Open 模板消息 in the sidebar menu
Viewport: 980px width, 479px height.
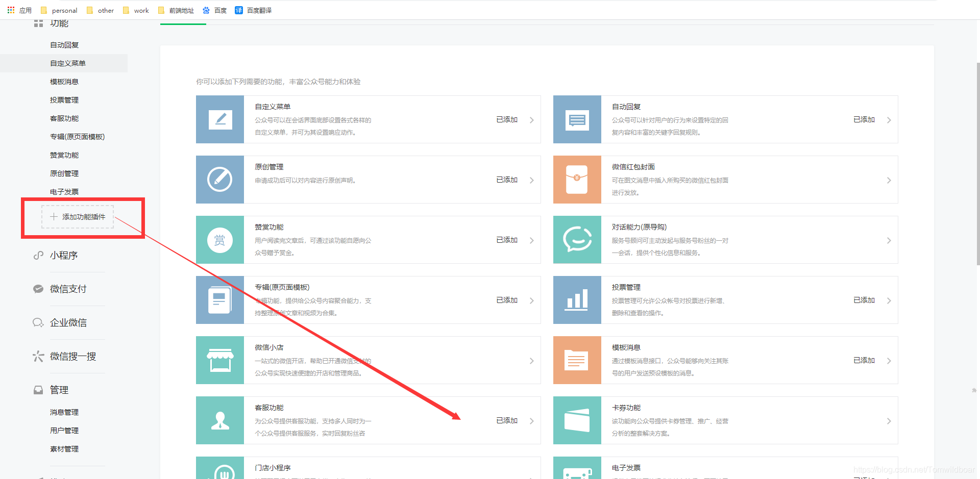tap(64, 82)
